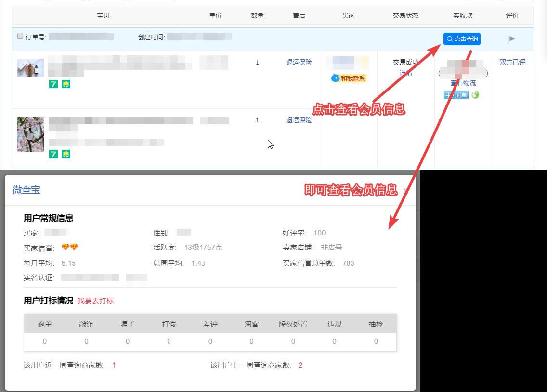This screenshot has height=392, width=547.
Task: Click the 手机订单 mobile order badge
Action: [x=456, y=95]
